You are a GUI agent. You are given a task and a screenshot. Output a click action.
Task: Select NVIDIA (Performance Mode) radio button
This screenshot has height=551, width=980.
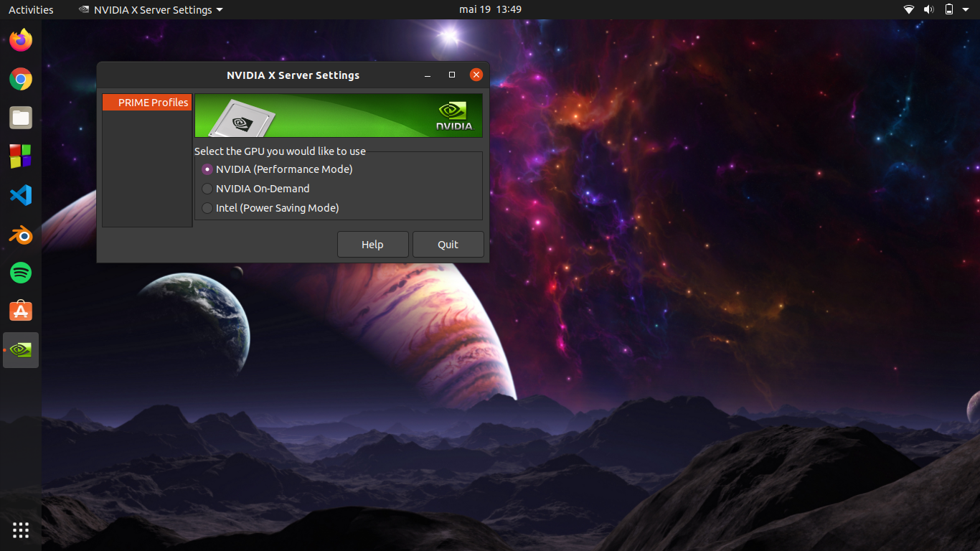point(207,169)
